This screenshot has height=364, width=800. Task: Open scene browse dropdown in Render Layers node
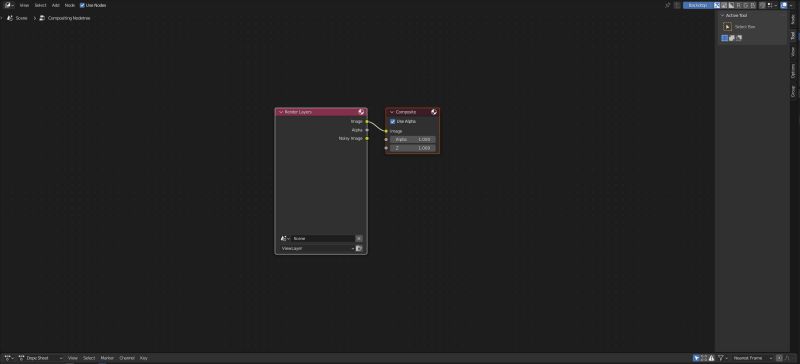tap(285, 238)
